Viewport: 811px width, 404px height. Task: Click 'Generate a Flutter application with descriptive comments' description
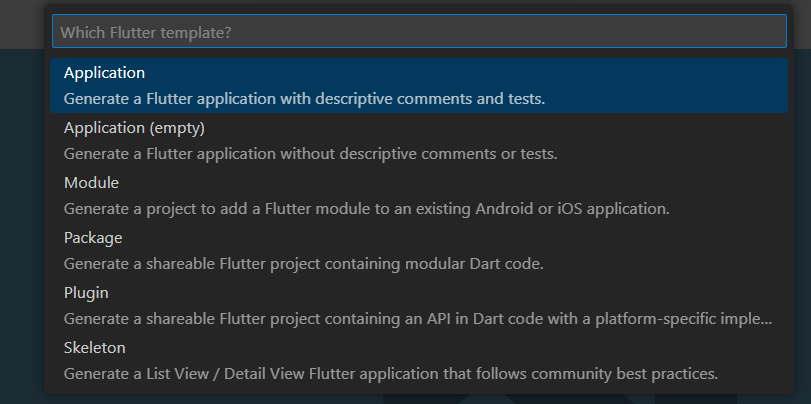click(x=304, y=99)
